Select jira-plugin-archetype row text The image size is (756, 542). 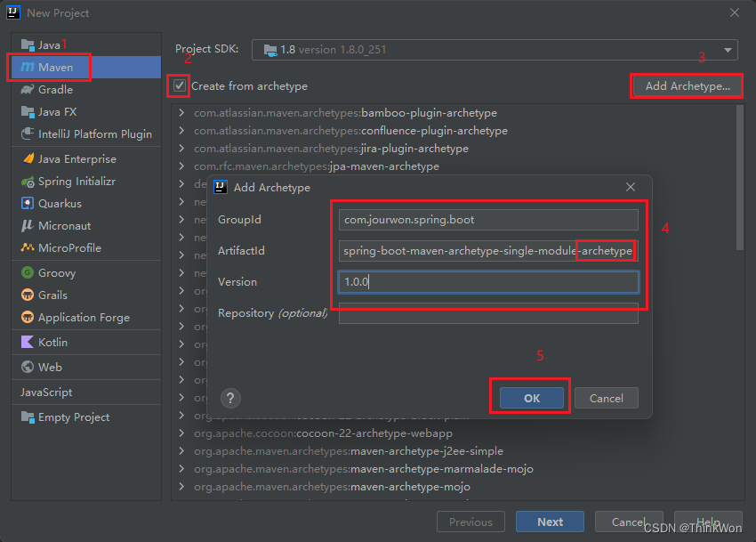[x=414, y=148]
